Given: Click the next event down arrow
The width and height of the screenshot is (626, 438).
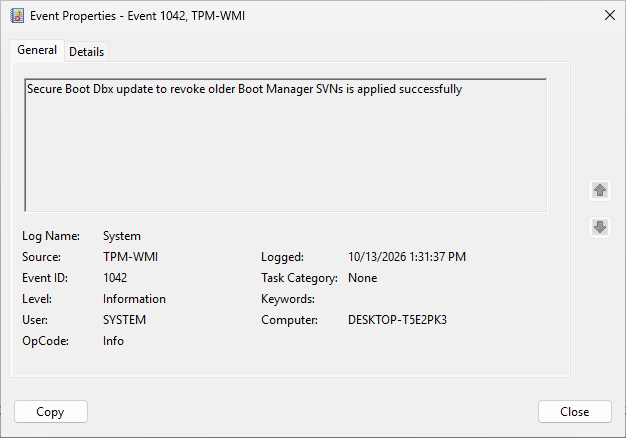Looking at the screenshot, I should [x=600, y=227].
